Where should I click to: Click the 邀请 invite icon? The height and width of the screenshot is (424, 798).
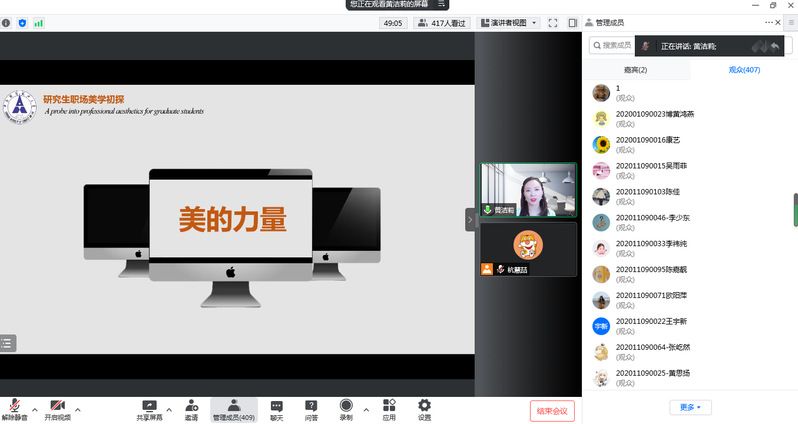click(191, 408)
